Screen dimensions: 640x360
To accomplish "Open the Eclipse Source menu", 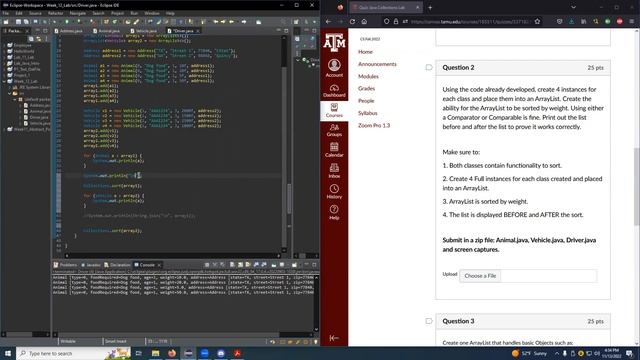I will [35, 13].
